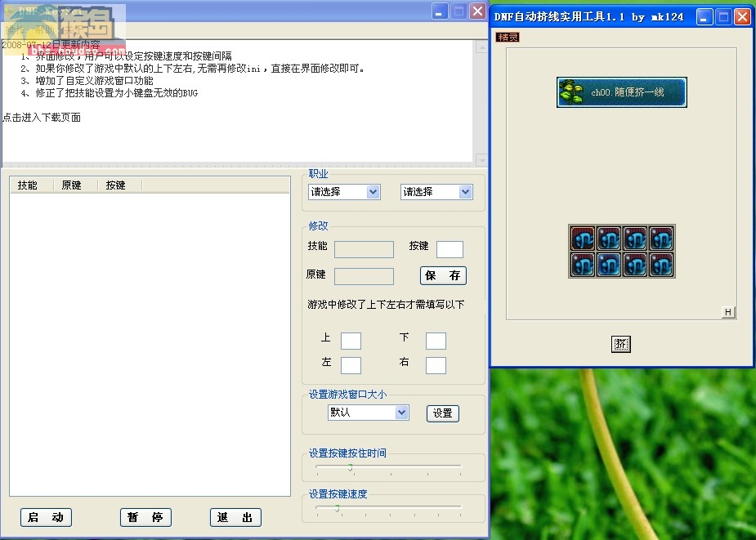
Task: Click the first icon in the bottom row of the channel grid
Action: click(583, 264)
